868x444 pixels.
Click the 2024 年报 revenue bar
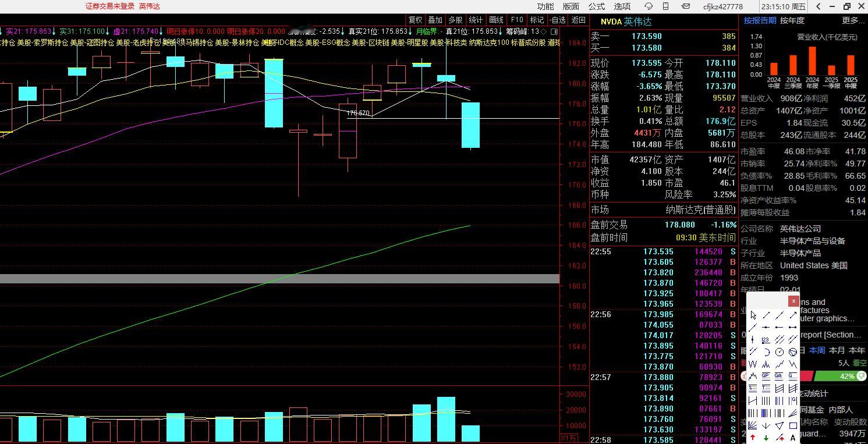pos(812,61)
